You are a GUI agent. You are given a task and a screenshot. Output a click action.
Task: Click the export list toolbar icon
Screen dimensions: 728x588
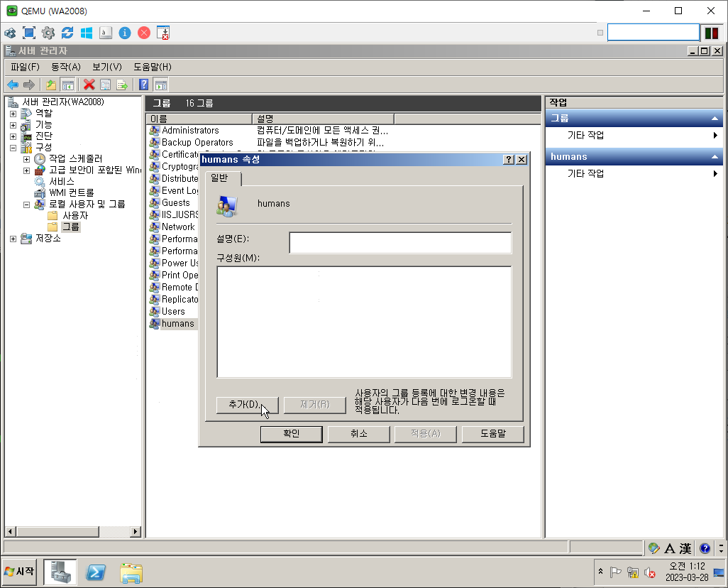(122, 85)
